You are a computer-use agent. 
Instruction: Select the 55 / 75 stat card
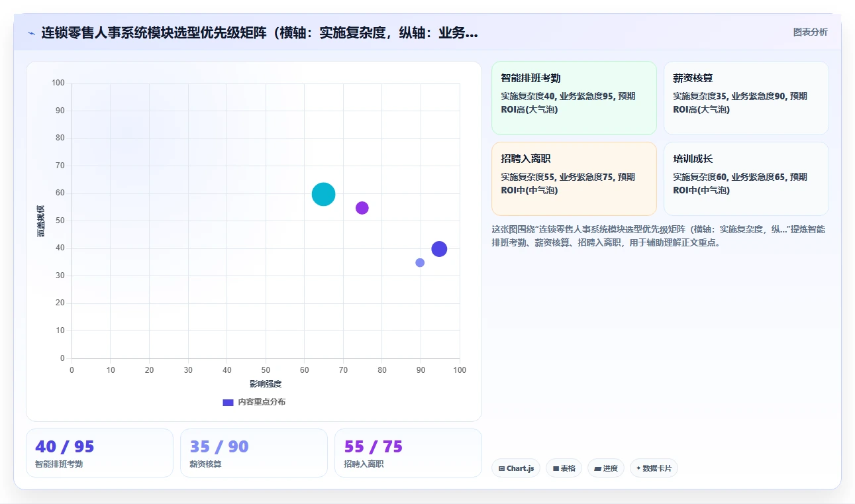click(x=408, y=453)
